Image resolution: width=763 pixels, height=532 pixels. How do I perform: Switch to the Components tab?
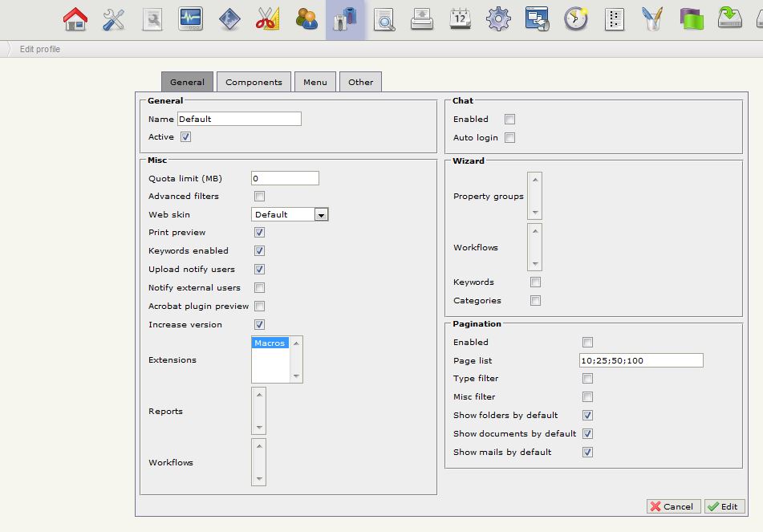pyautogui.click(x=254, y=82)
